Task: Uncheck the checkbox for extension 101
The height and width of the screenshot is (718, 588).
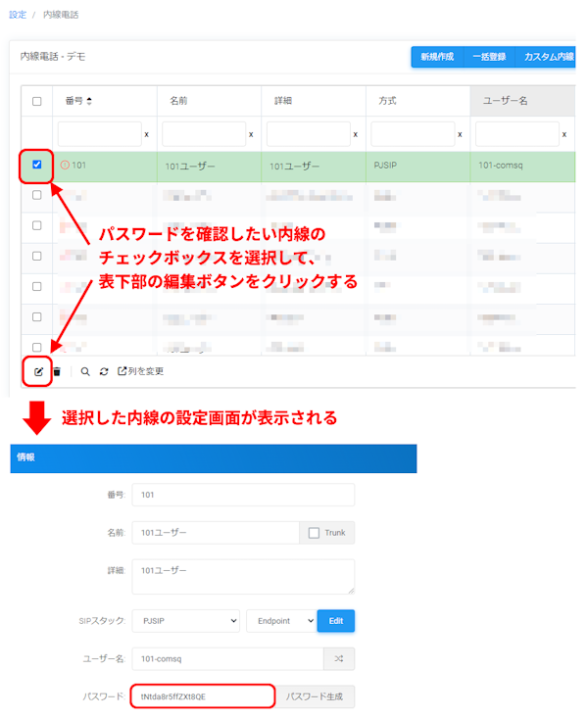Action: point(37,165)
